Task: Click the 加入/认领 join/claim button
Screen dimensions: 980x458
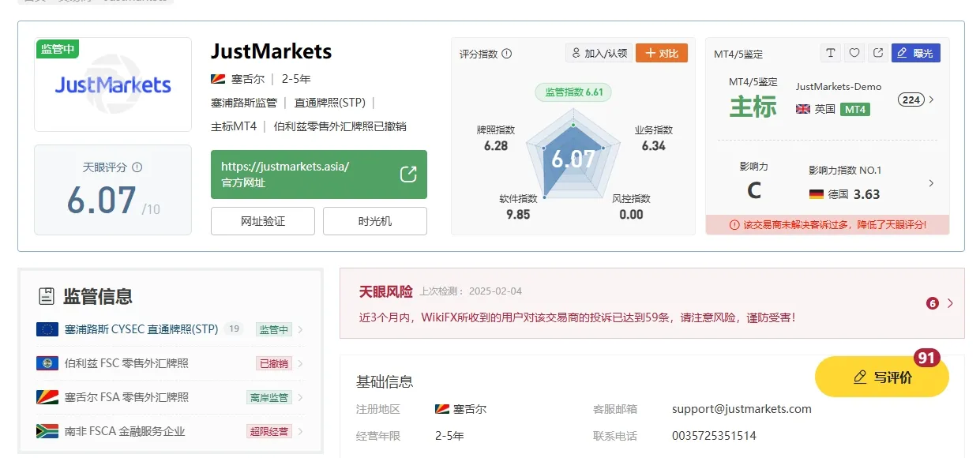Action: tap(599, 53)
